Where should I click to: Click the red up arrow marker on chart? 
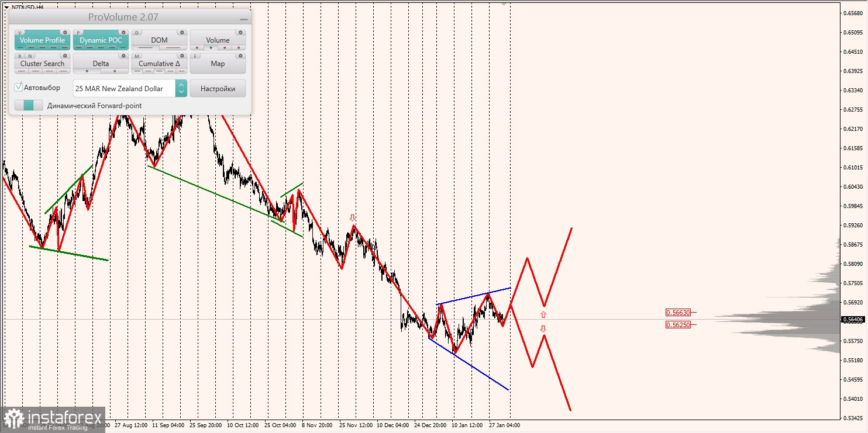pyautogui.click(x=543, y=314)
